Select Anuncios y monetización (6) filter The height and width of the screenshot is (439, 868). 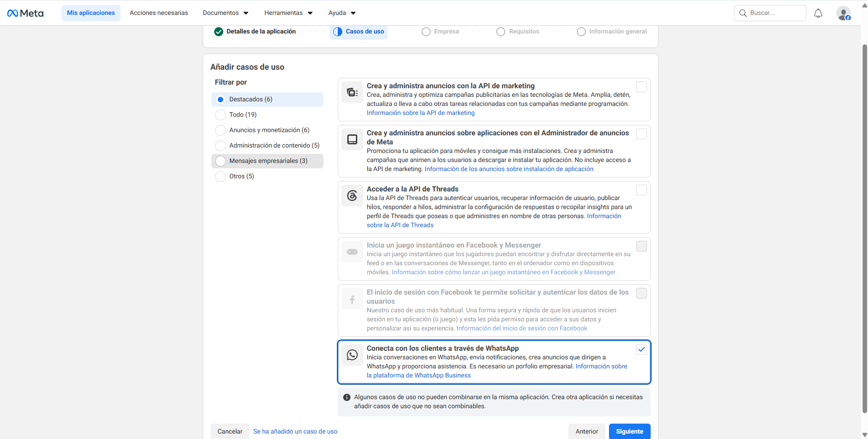(x=267, y=130)
